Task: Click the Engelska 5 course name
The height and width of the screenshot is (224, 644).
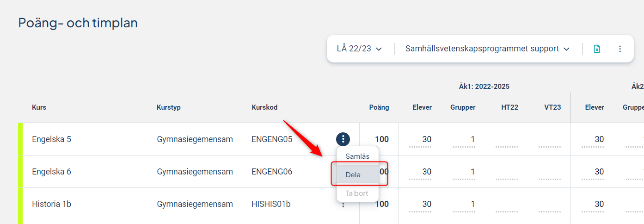Action: click(x=51, y=139)
